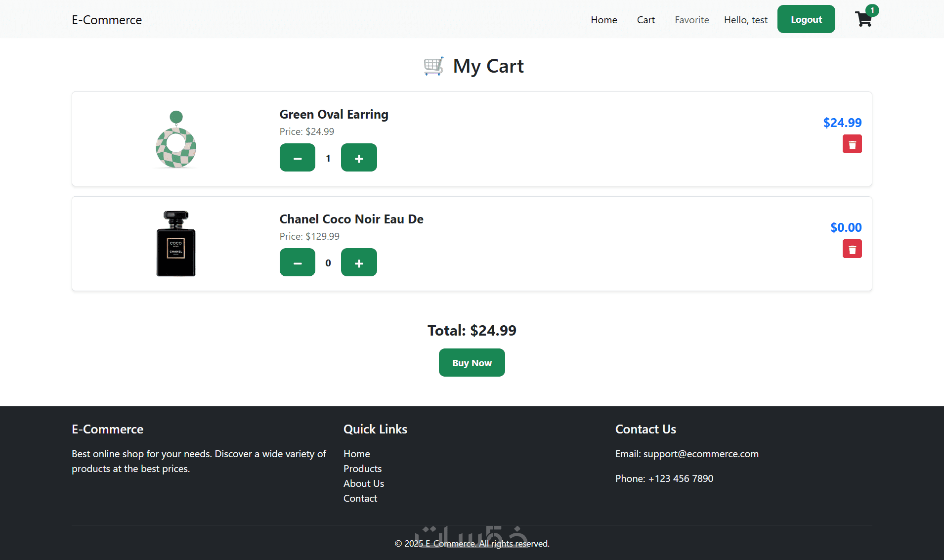Open footer Products quick link
The image size is (944, 560).
363,469
